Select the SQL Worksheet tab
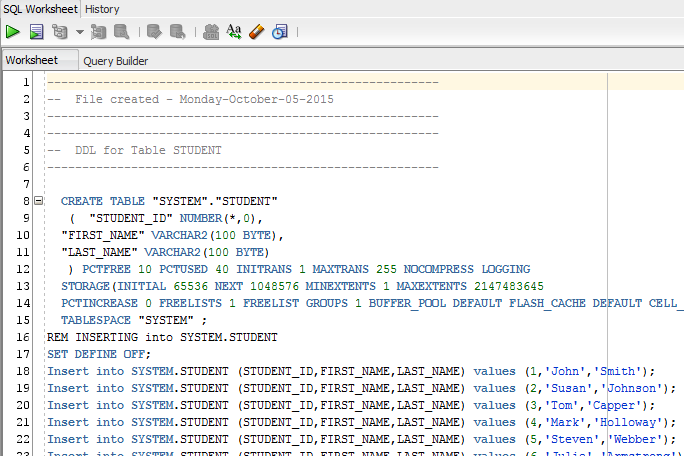The image size is (684, 456). pos(40,9)
